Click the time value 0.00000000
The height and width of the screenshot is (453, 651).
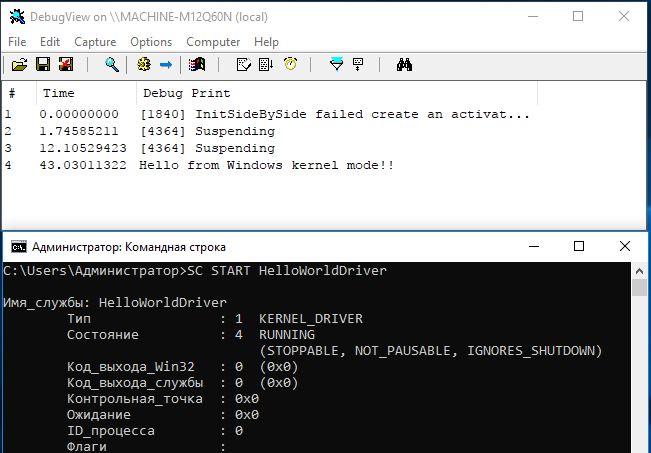(x=79, y=114)
